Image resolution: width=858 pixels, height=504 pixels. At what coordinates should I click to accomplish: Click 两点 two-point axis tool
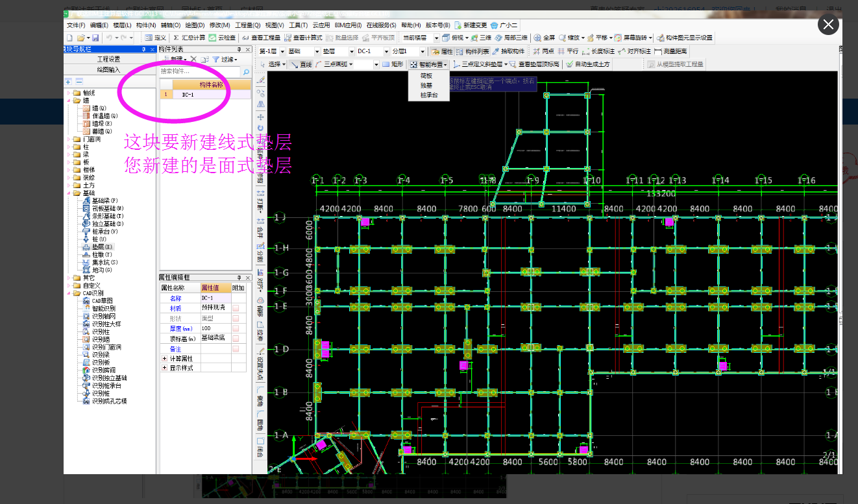coord(543,51)
